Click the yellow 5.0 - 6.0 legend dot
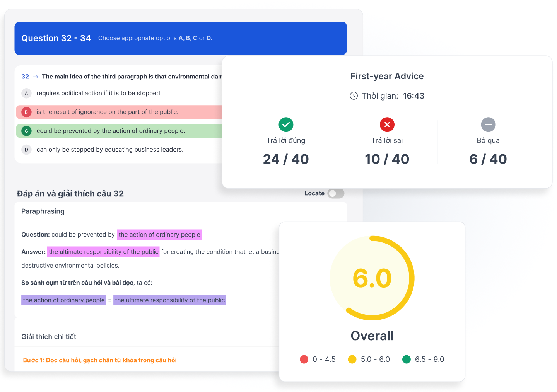557x392 pixels. (352, 360)
